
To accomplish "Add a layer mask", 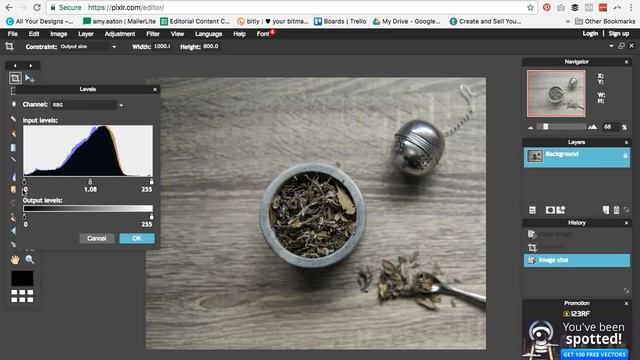I will 550,210.
